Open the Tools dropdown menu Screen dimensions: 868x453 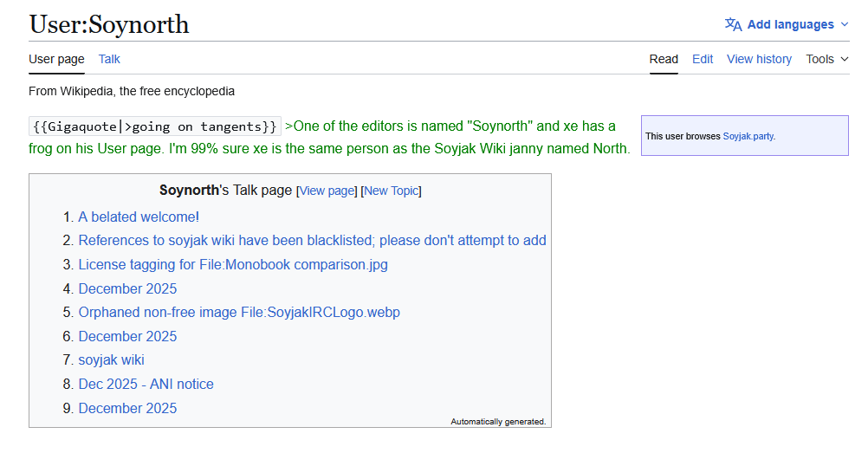826,59
